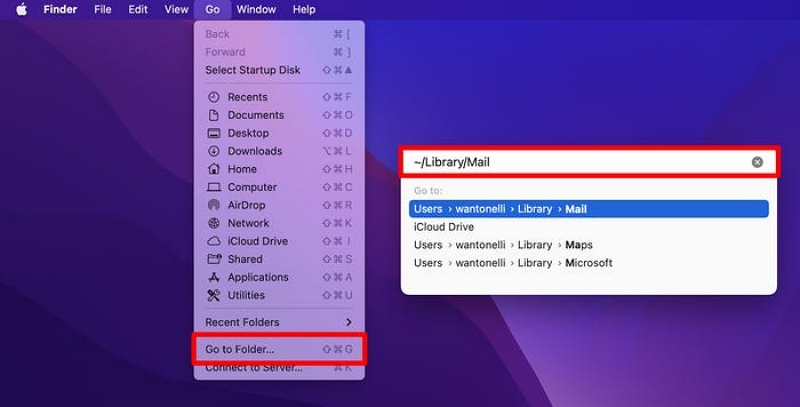Click the Shared folder icon

coord(214,259)
